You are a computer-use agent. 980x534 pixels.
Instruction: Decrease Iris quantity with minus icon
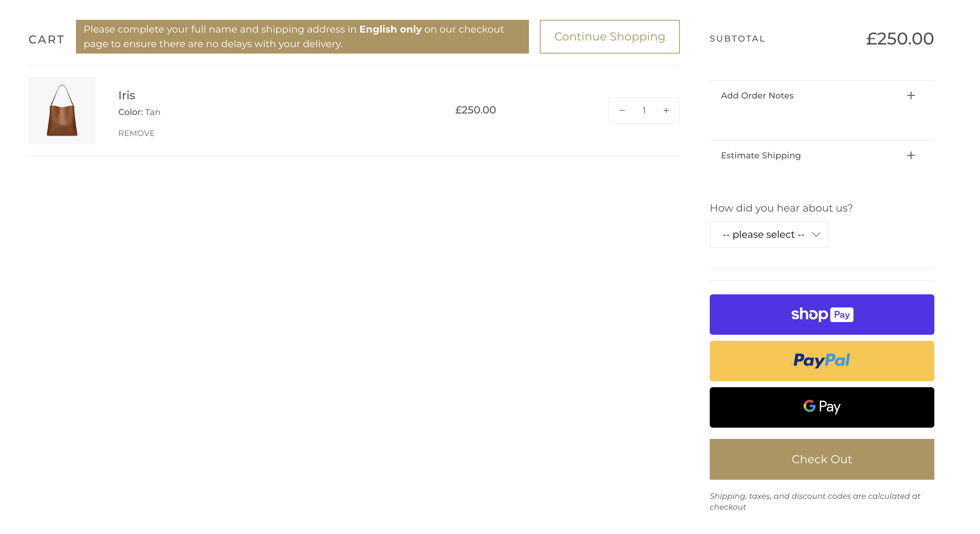coord(622,110)
